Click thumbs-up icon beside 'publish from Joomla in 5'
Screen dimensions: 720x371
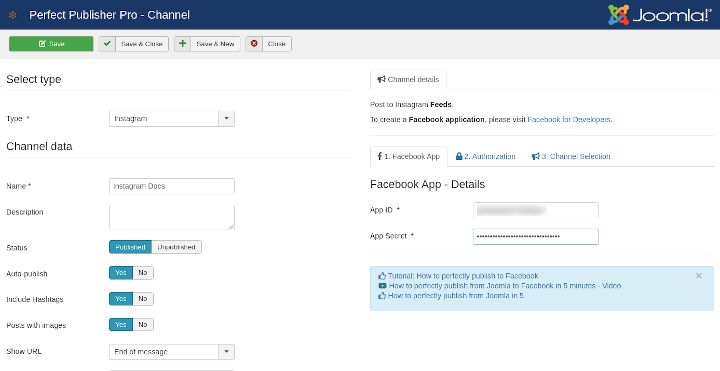coord(382,296)
